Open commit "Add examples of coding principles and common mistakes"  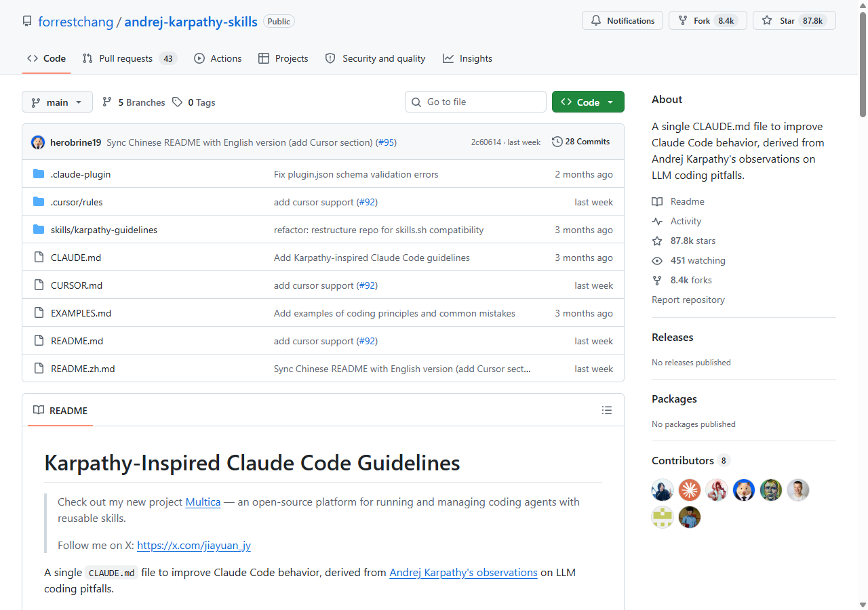(x=395, y=313)
